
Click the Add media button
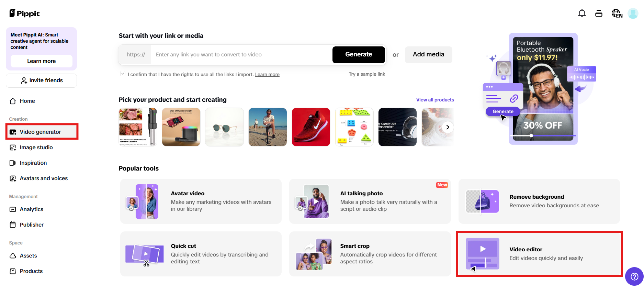coord(428,55)
